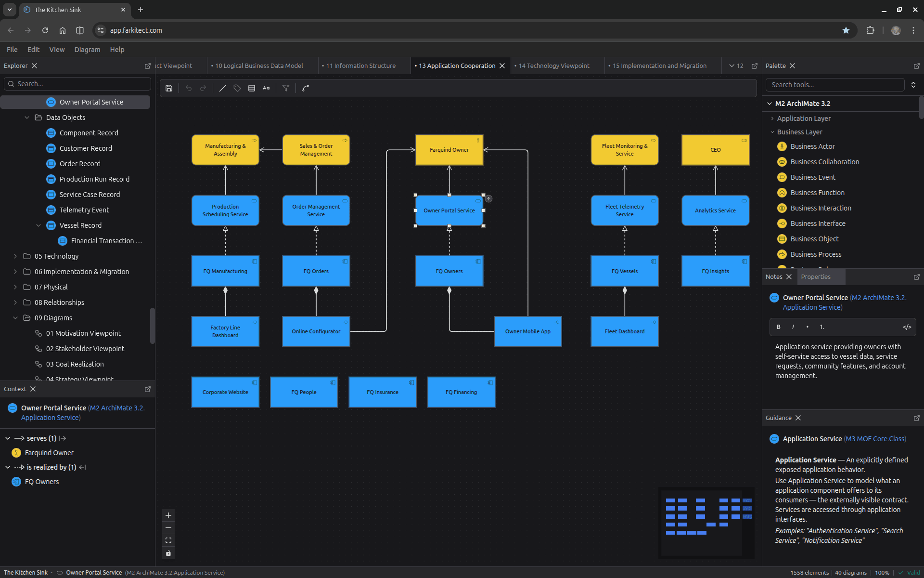This screenshot has height=578, width=924.
Task: Switch to the 14 Technology Viewpoint tab
Action: coord(553,66)
